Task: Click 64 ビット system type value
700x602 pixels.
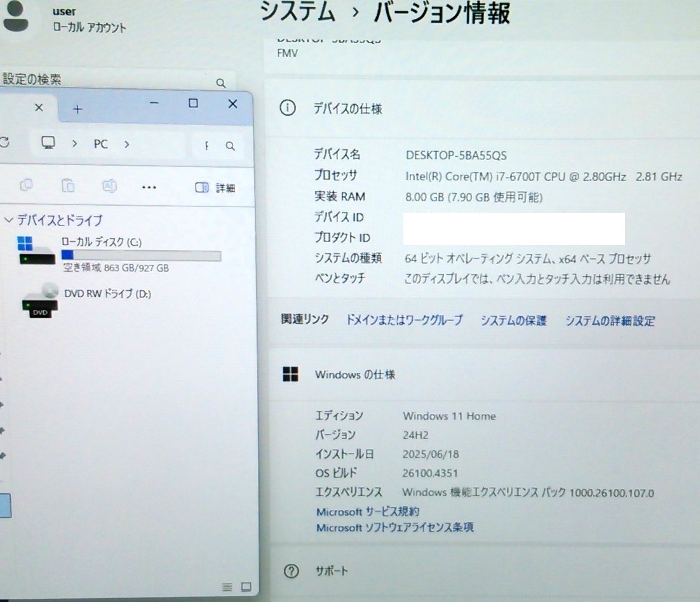Action: point(528,259)
